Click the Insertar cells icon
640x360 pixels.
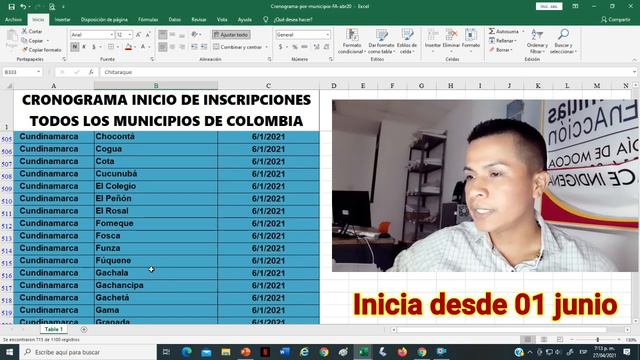coord(433,39)
